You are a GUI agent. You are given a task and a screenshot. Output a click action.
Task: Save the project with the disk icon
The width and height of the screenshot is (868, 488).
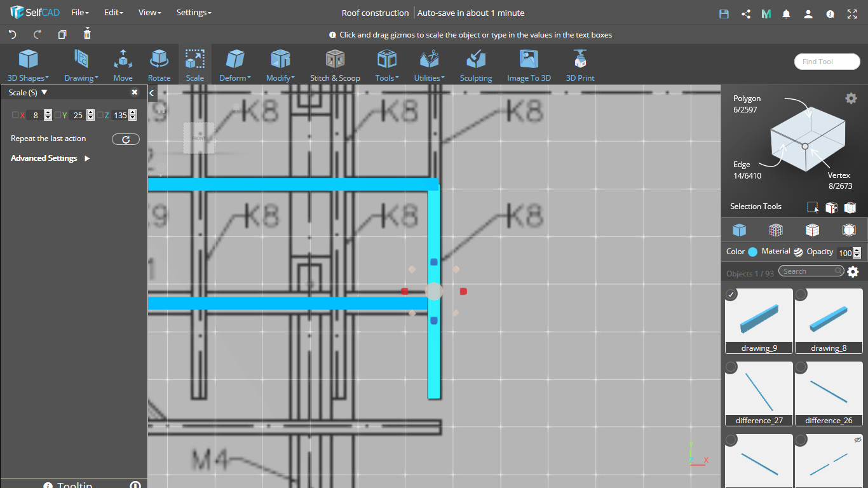pos(724,13)
